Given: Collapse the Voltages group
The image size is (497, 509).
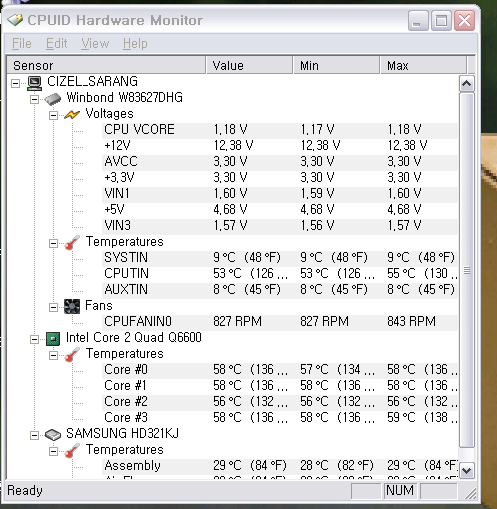Looking at the screenshot, I should click(x=53, y=115).
